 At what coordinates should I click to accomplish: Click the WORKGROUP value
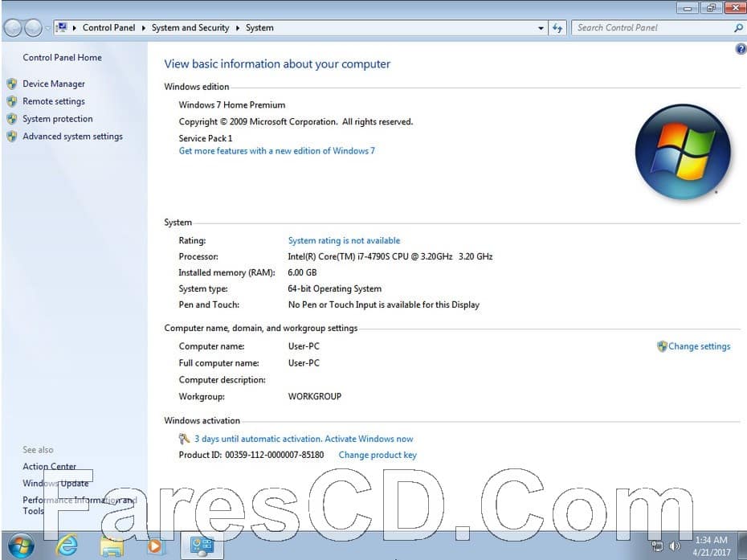point(314,397)
